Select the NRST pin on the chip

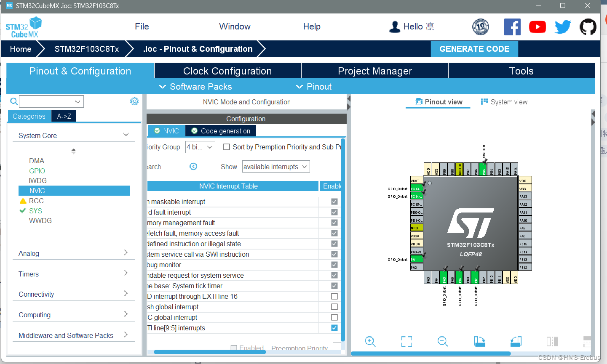pyautogui.click(x=416, y=228)
